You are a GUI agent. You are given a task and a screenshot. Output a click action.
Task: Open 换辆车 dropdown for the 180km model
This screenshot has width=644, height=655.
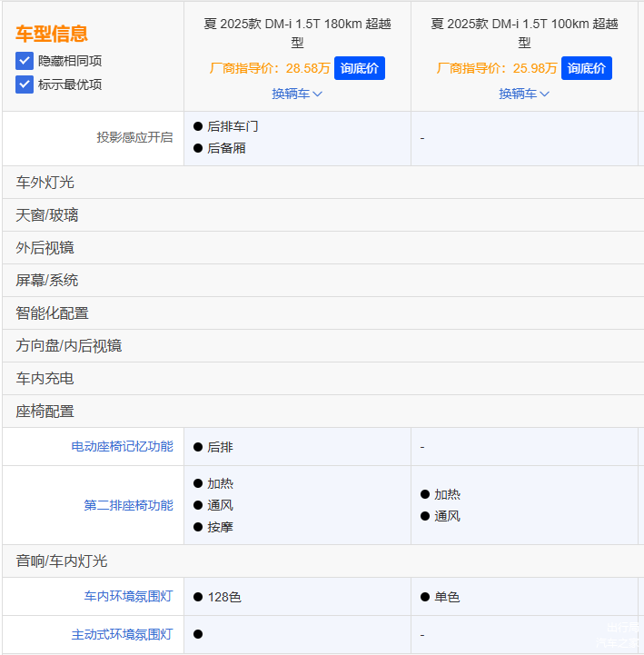[x=297, y=94]
